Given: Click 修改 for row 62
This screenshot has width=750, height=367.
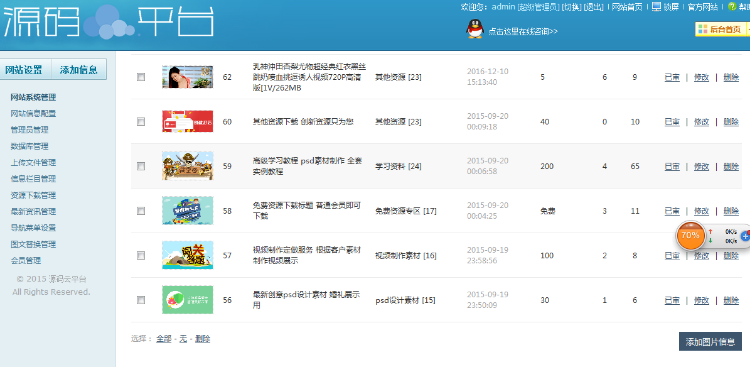Looking at the screenshot, I should point(701,77).
